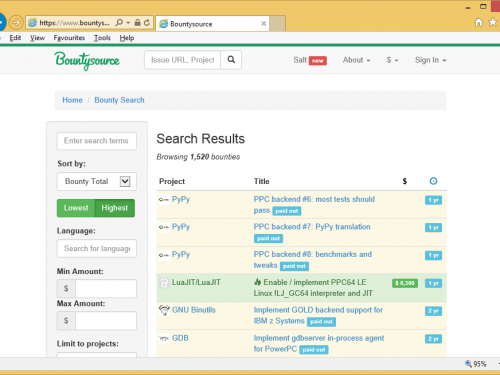
Task: Click the padlock security icon in address bar
Action: point(137,23)
